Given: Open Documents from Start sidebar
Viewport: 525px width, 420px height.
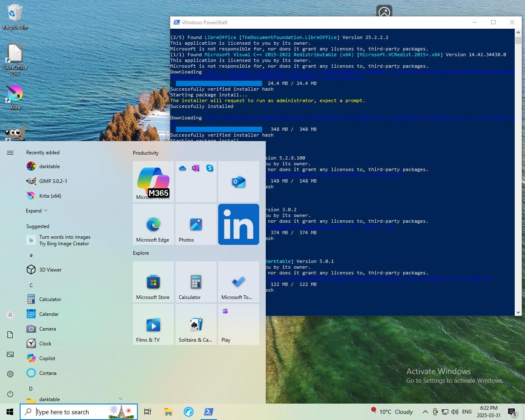Looking at the screenshot, I should tap(10, 335).
